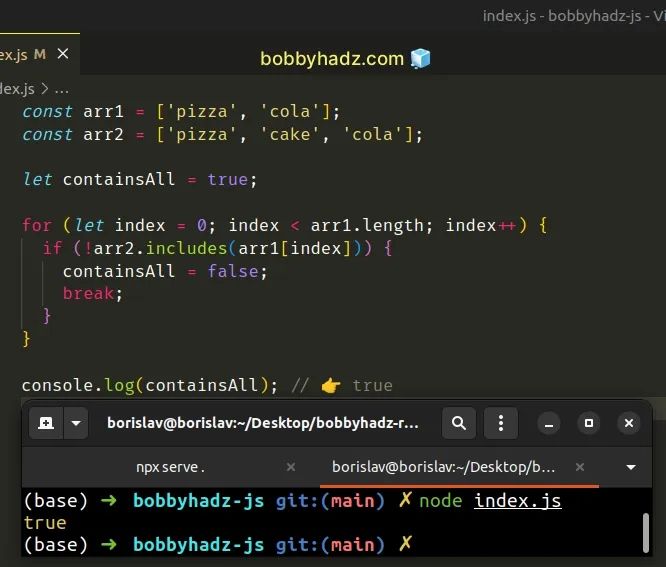
Task: Open terminal search magnifier icon
Action: (459, 423)
